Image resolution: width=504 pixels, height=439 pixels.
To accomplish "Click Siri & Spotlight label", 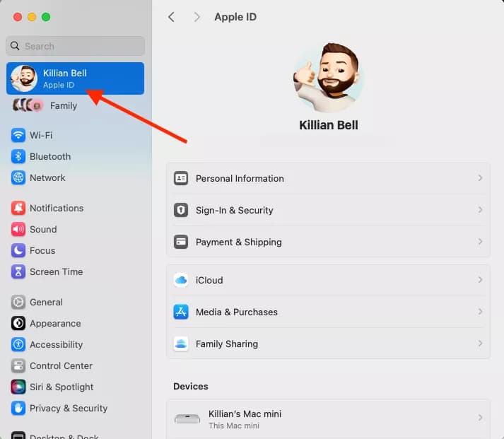I will (x=61, y=387).
